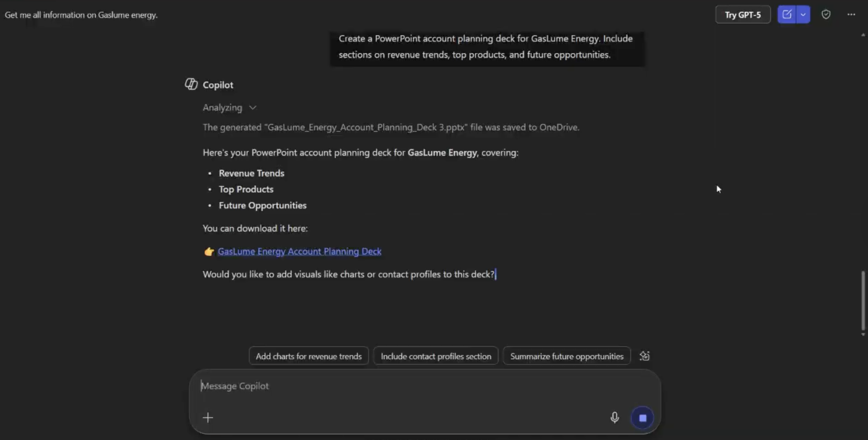
Task: Click the scrollbar down arrow
Action: pyautogui.click(x=863, y=334)
